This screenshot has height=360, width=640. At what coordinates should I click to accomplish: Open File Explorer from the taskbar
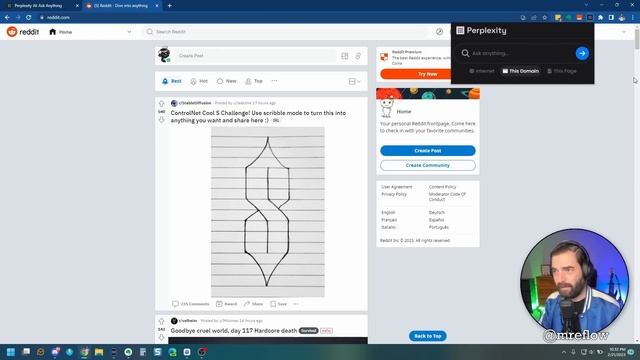click(99, 352)
